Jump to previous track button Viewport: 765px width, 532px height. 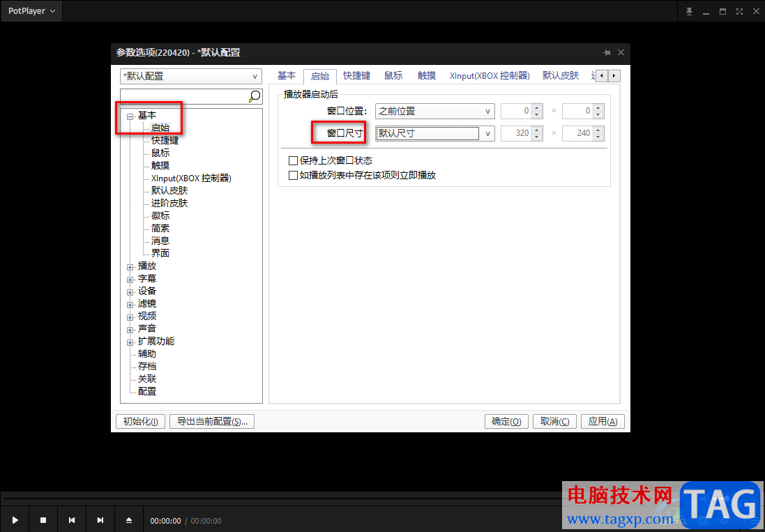72,520
